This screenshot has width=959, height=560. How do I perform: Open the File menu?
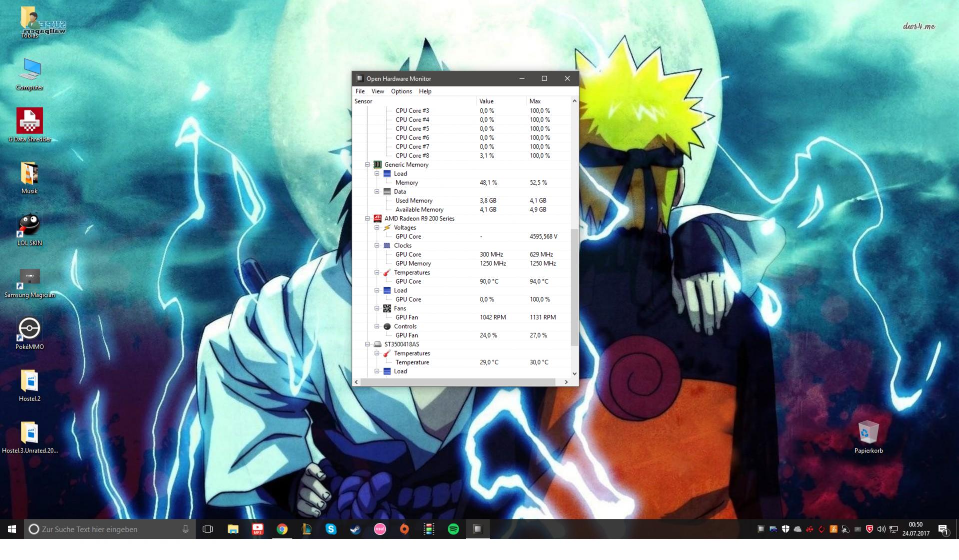point(360,91)
